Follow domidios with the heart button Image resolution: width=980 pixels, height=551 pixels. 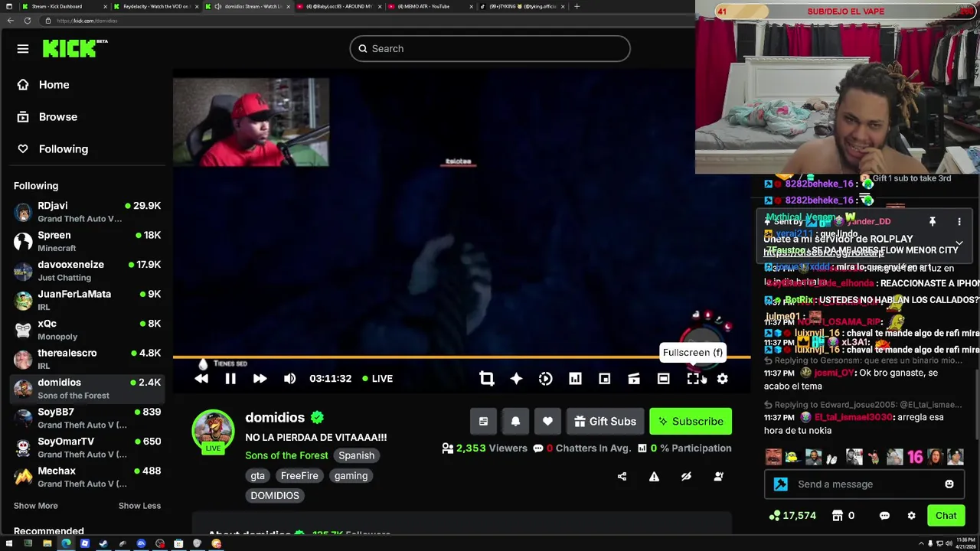pyautogui.click(x=547, y=422)
